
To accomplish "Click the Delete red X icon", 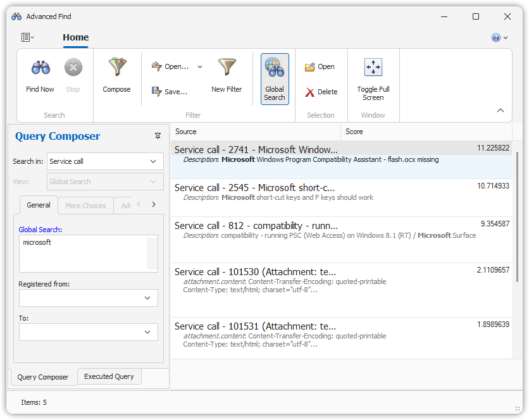I will [x=310, y=92].
